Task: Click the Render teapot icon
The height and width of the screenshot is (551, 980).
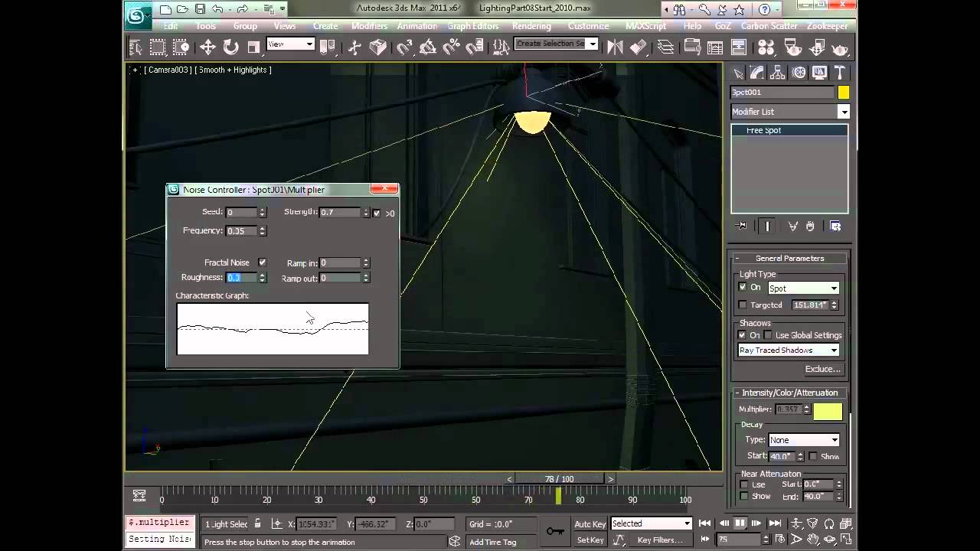Action: pos(840,47)
